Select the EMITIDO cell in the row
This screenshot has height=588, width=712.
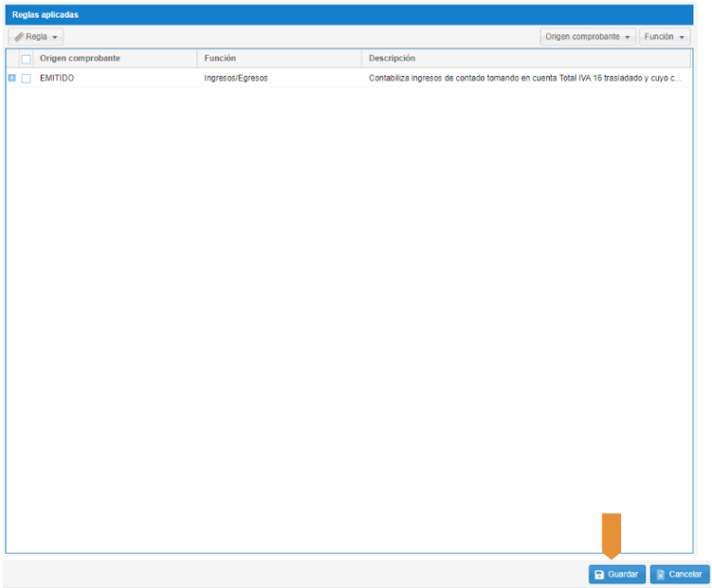point(57,78)
